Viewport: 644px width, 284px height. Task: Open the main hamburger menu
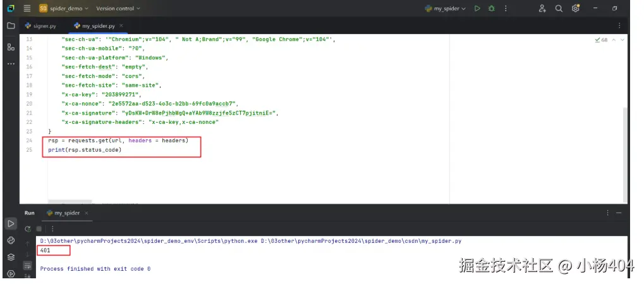(27, 8)
